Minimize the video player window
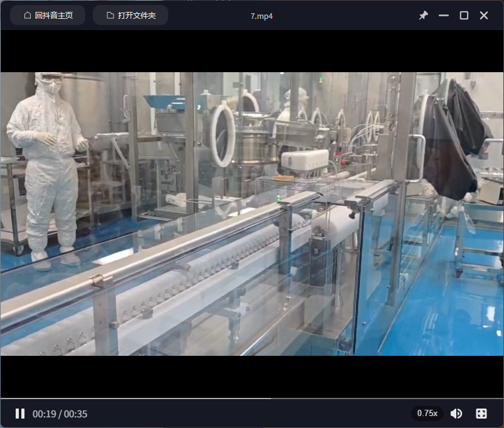The image size is (504, 428). (x=444, y=16)
